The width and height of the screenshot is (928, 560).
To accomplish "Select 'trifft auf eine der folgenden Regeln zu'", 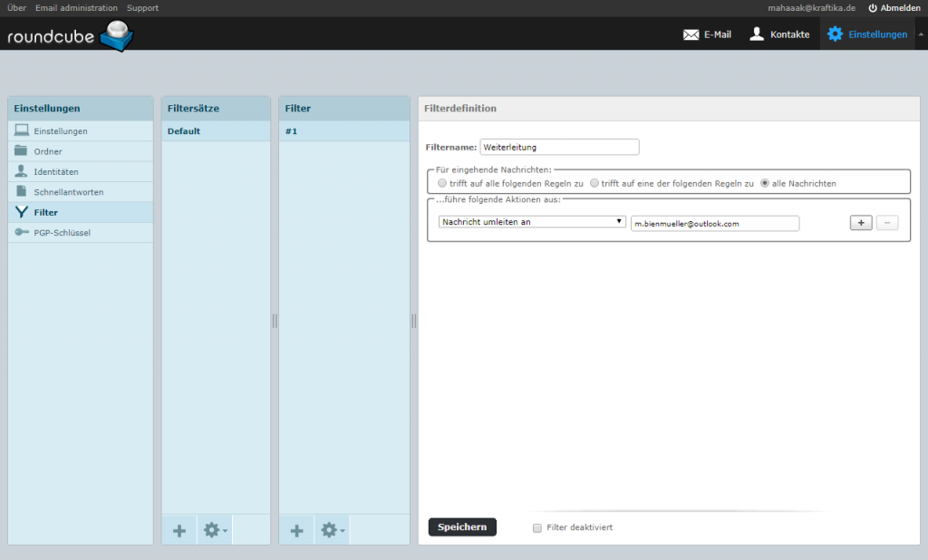I will 594,183.
